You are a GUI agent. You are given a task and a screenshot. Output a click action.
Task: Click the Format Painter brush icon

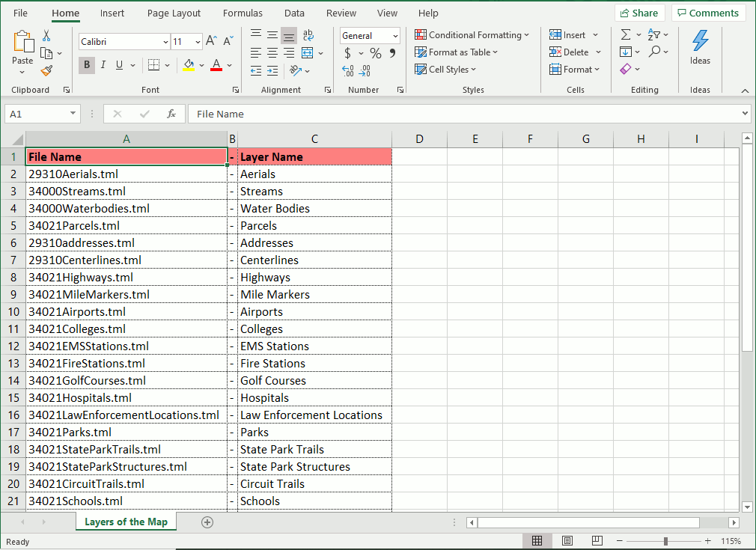click(x=46, y=71)
